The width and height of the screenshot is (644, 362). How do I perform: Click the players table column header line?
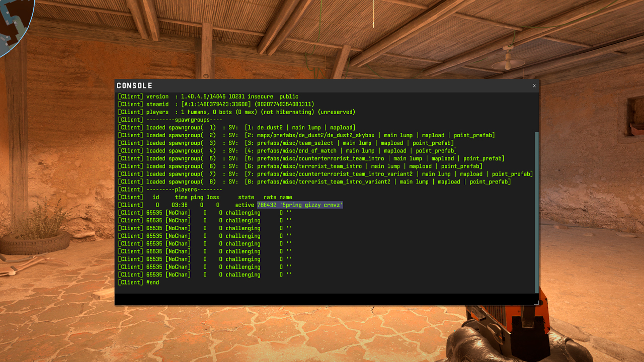pyautogui.click(x=205, y=197)
